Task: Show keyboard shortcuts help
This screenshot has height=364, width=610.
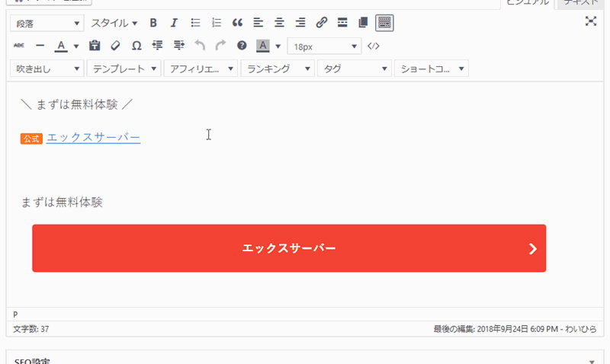Action: [242, 46]
